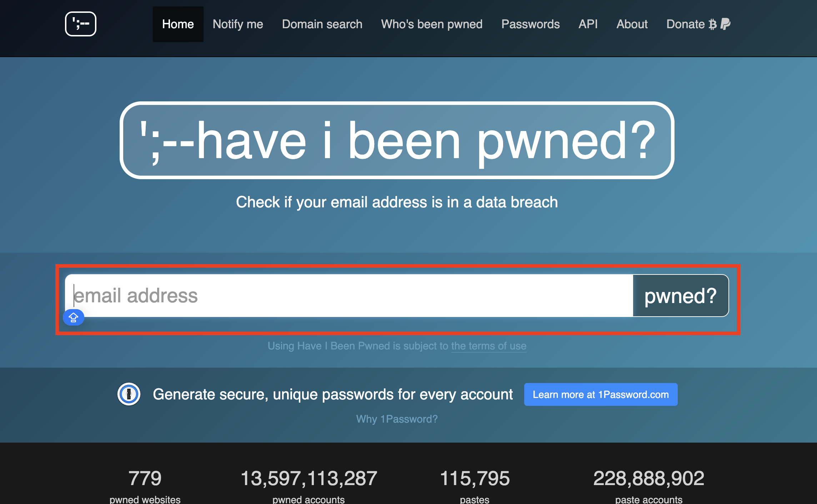Click the blue autofill icon on email field
This screenshot has width=817, height=504.
tap(74, 317)
